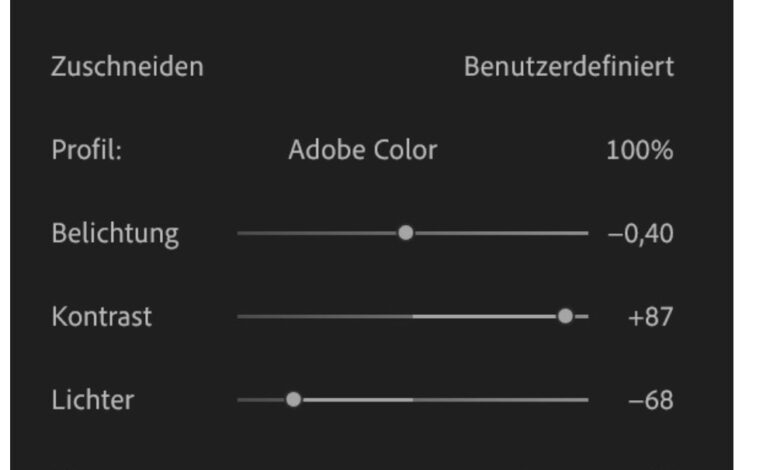The height and width of the screenshot is (470, 780).
Task: Select the 100% profile amount value
Action: tap(639, 151)
